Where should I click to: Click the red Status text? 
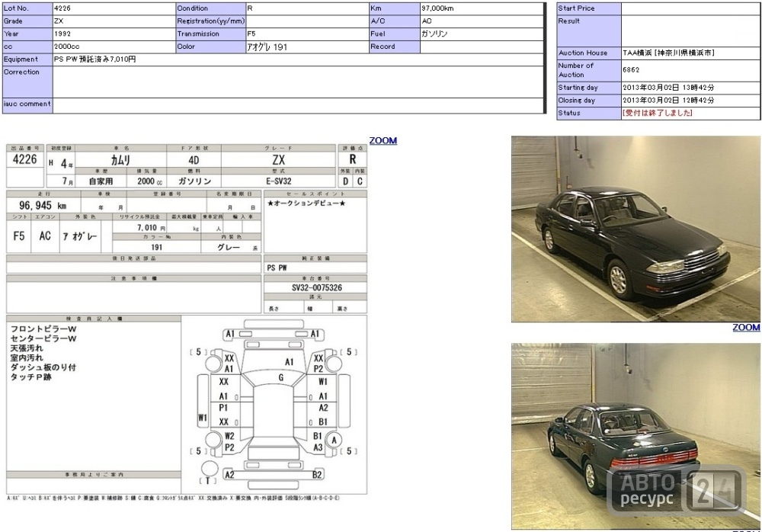pyautogui.click(x=657, y=113)
